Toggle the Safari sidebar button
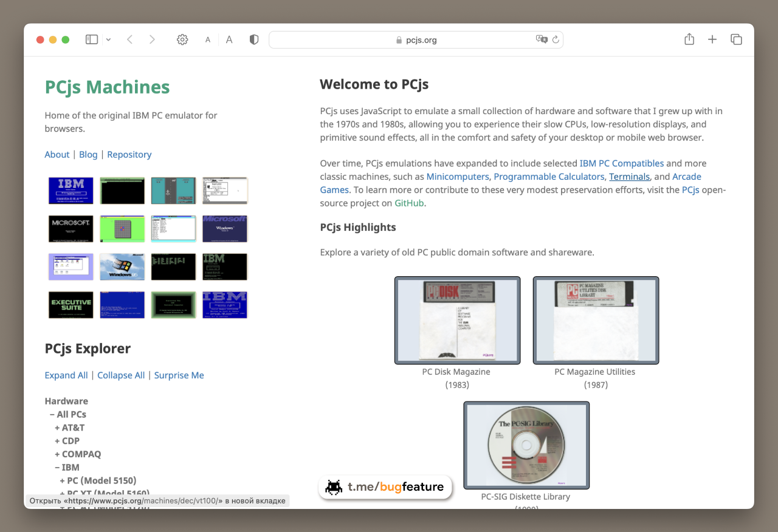The image size is (778, 532). click(x=92, y=39)
